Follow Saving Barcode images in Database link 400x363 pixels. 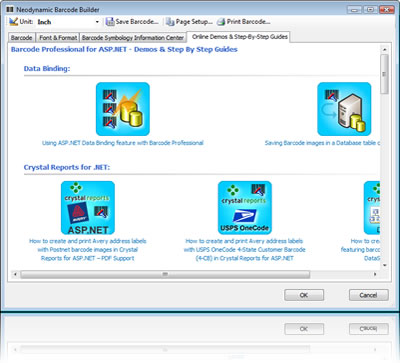tap(322, 143)
